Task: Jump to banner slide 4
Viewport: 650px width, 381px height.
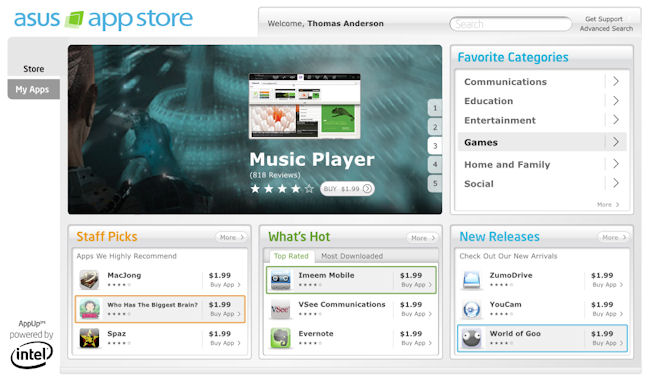Action: [x=435, y=164]
